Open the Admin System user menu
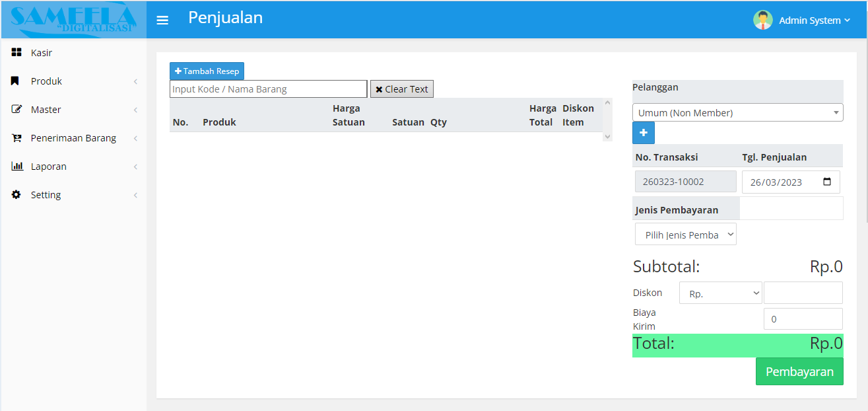868x411 pixels. (x=814, y=20)
